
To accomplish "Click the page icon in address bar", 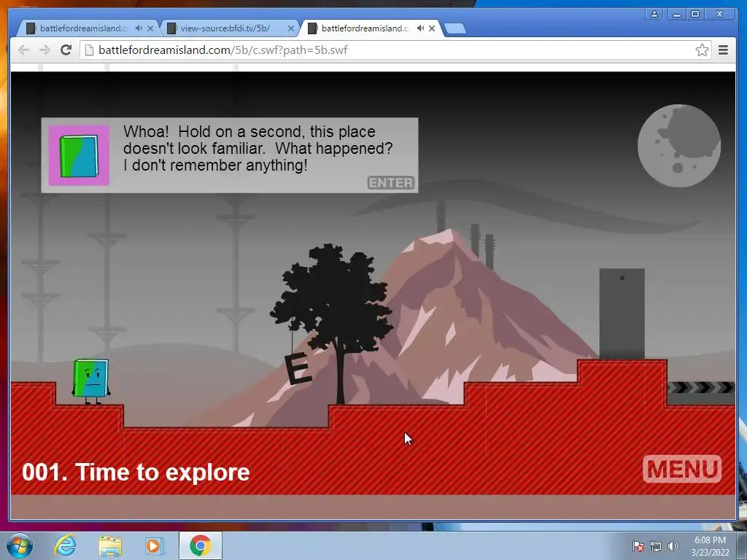I will 89,50.
